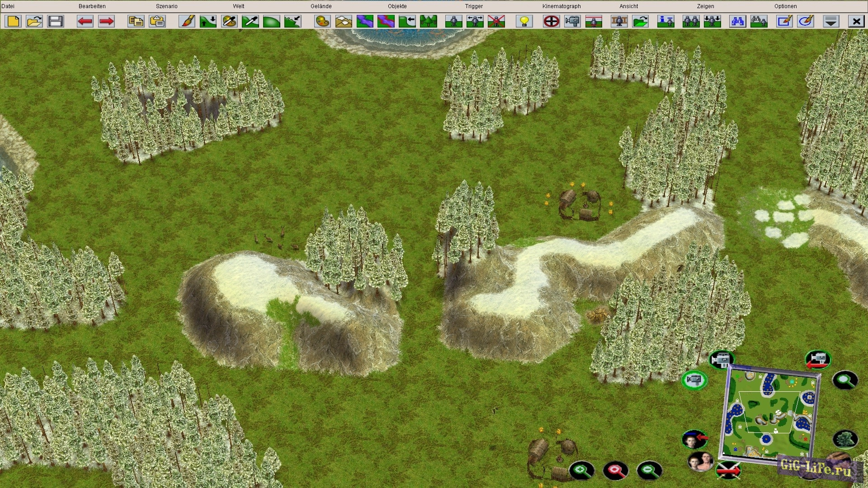
Task: Click the blue binoculars icon
Action: (x=738, y=21)
